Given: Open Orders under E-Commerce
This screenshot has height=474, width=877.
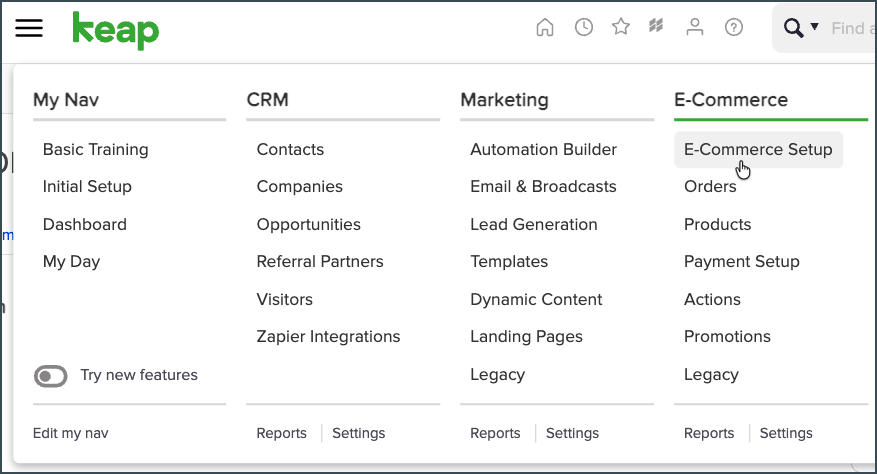Looking at the screenshot, I should pos(710,186).
